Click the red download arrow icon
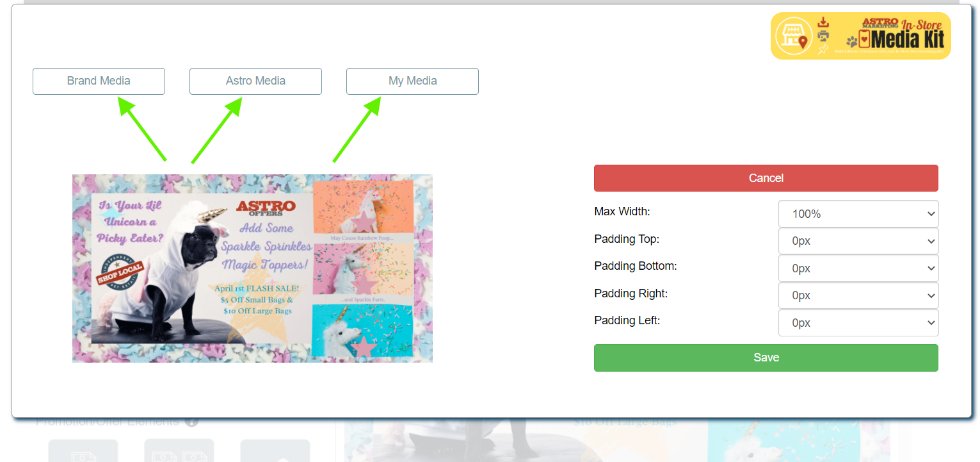Screen dimensions: 980x462 coord(824,22)
